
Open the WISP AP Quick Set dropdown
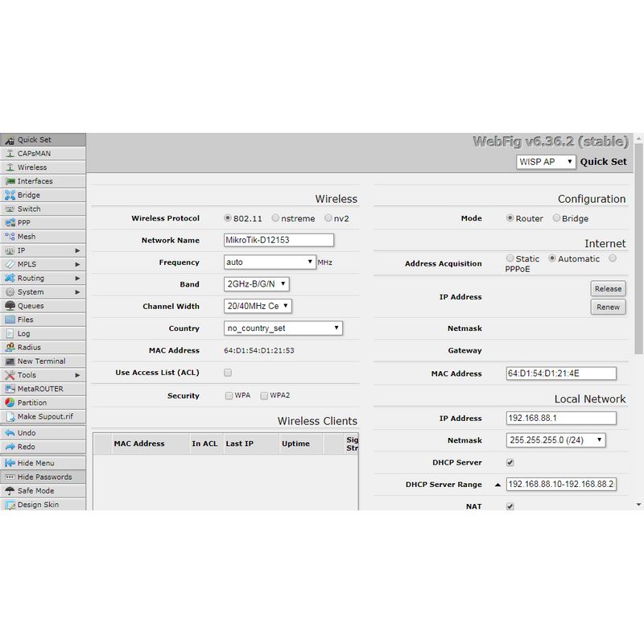547,162
